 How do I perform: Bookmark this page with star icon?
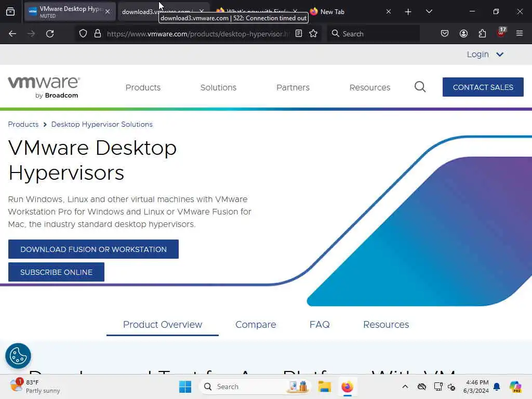313,34
